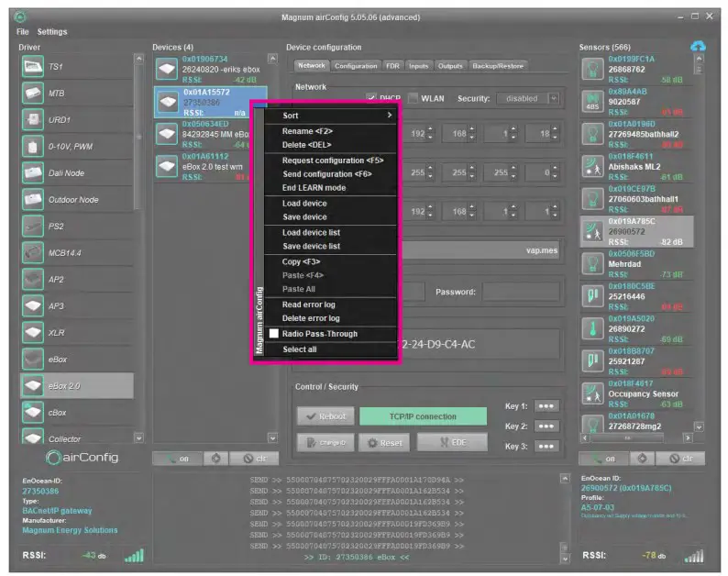Open the Settings menu
This screenshot has width=728, height=576.
[x=52, y=32]
